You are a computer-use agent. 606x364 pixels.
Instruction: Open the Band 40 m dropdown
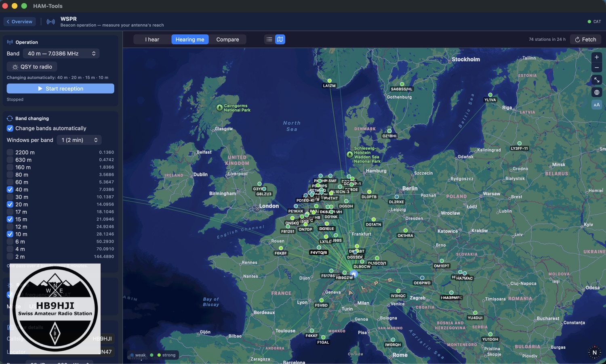click(61, 54)
